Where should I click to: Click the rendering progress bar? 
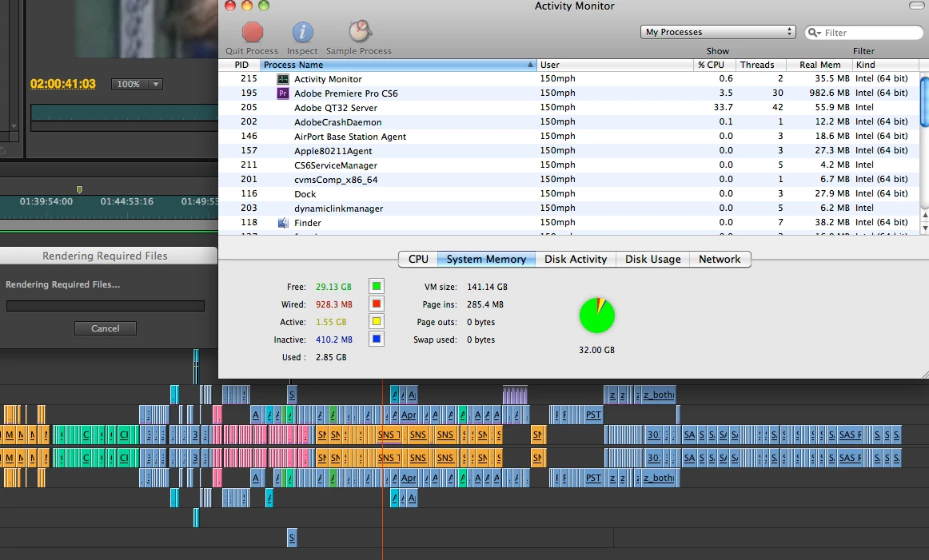pos(106,306)
